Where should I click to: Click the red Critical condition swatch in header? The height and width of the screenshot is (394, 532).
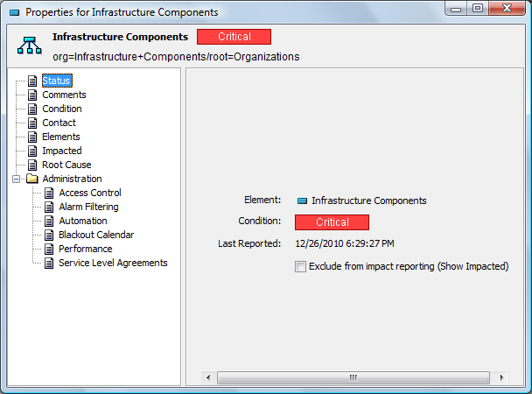tap(234, 37)
